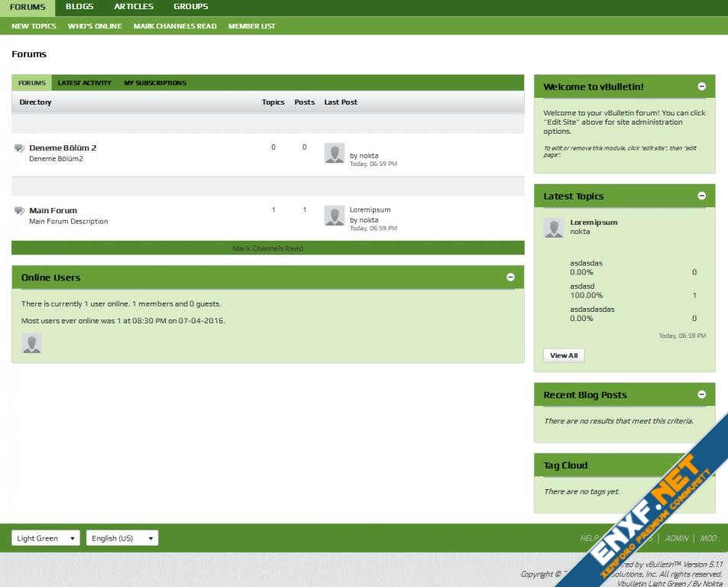728x587 pixels.
Task: Click the Mark Channels Read bar
Action: [x=267, y=248]
